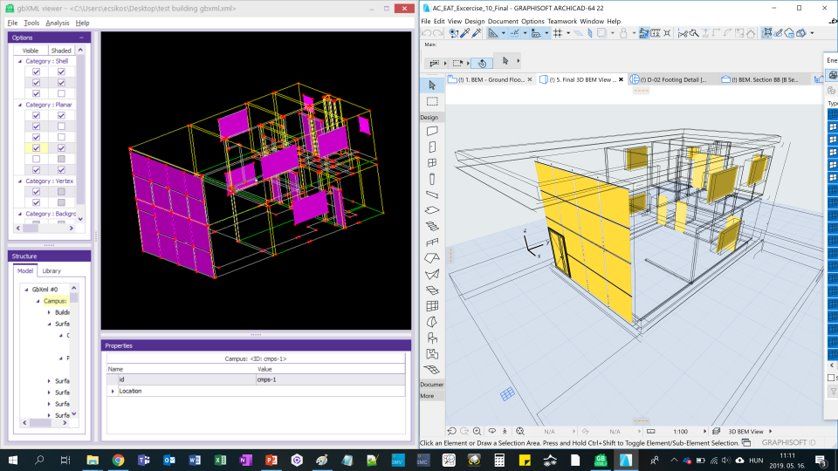Open Chrome from the Windows taskbar
This screenshot has height=471, width=838.
(x=118, y=460)
